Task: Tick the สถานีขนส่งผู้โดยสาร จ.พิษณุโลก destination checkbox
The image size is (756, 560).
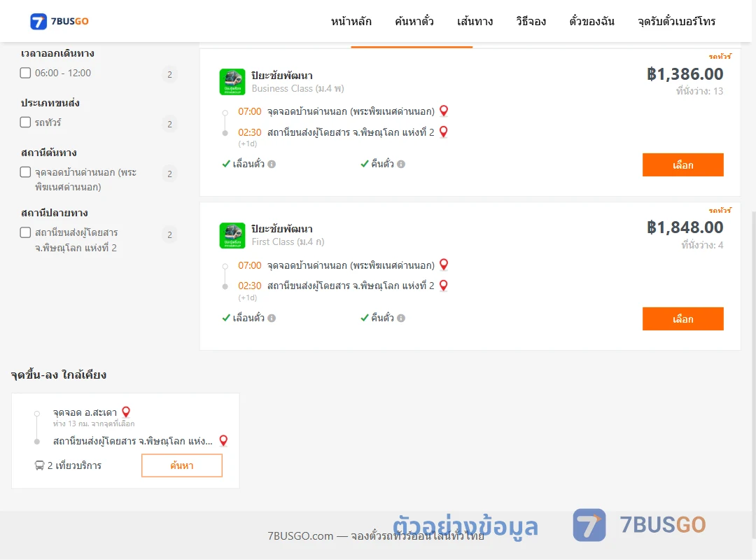Action: [26, 232]
